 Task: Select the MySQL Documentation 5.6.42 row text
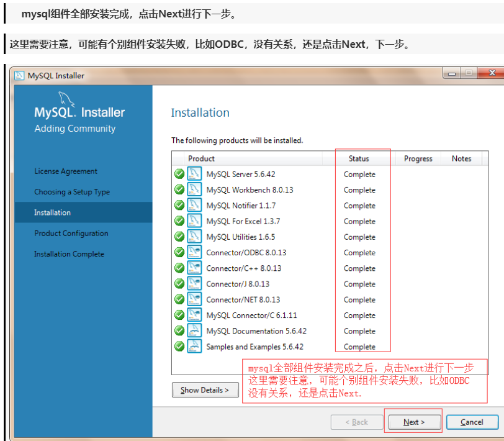tap(256, 331)
